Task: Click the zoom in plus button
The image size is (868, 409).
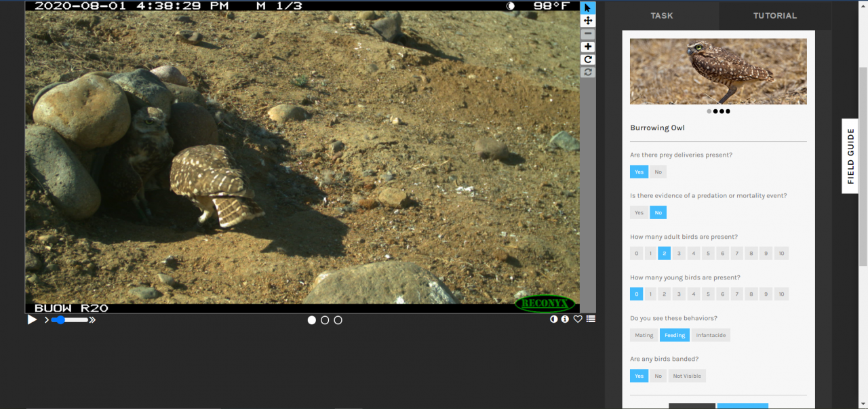Action: [588, 47]
